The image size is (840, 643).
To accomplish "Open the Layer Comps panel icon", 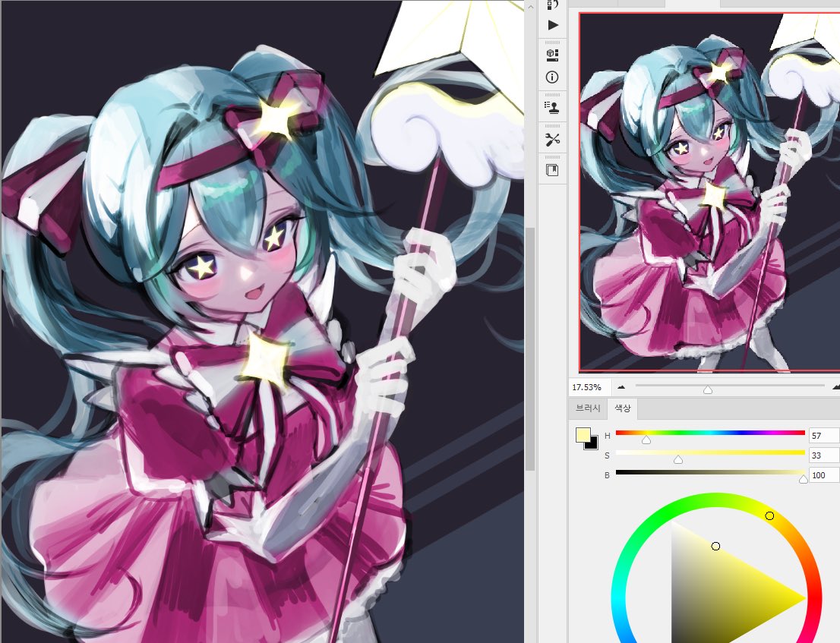I will coord(552,170).
